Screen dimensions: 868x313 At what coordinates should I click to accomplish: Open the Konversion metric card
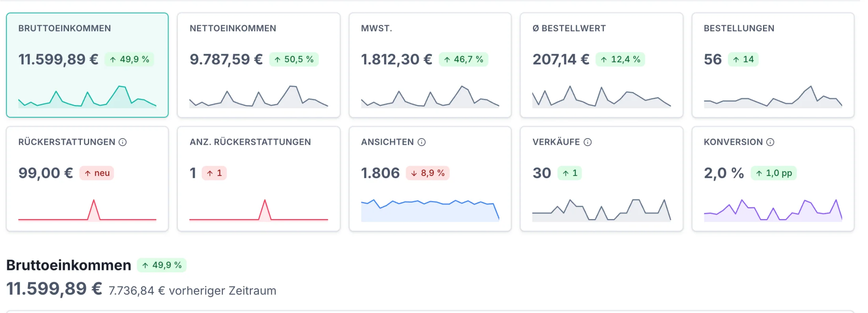point(773,179)
